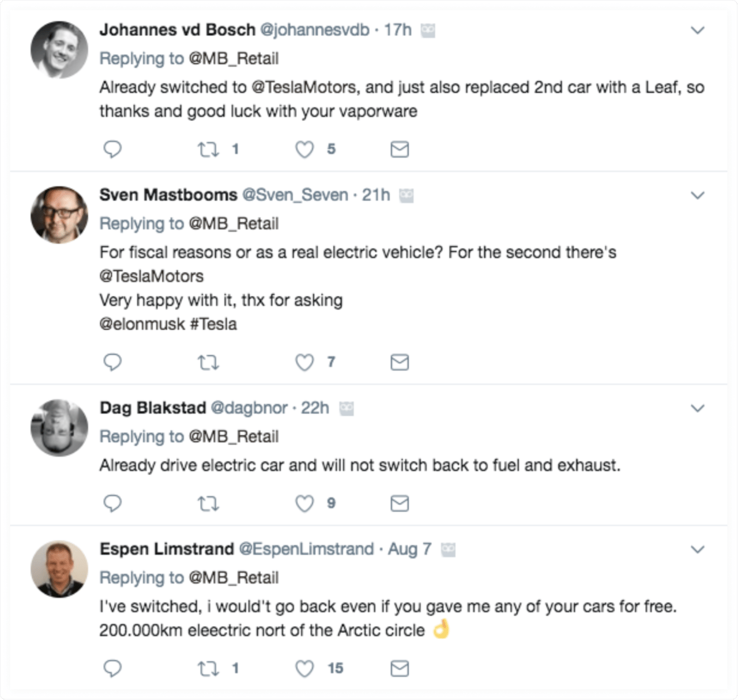
Task: Retweet Sven Mastbooms' tweet
Action: [x=208, y=363]
